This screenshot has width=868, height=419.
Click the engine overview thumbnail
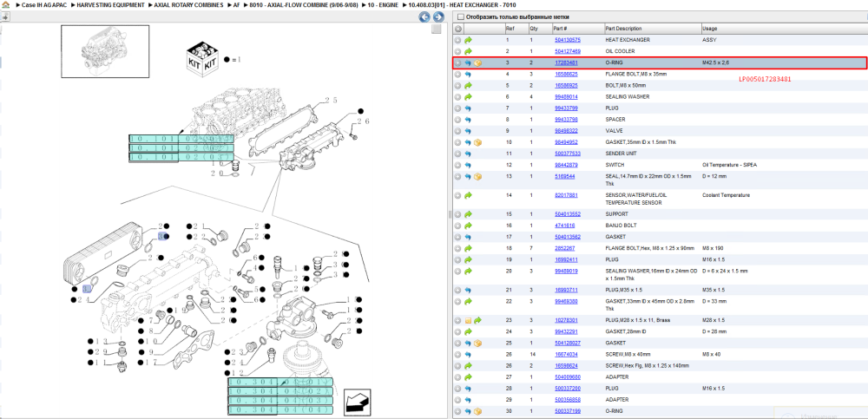tap(105, 51)
